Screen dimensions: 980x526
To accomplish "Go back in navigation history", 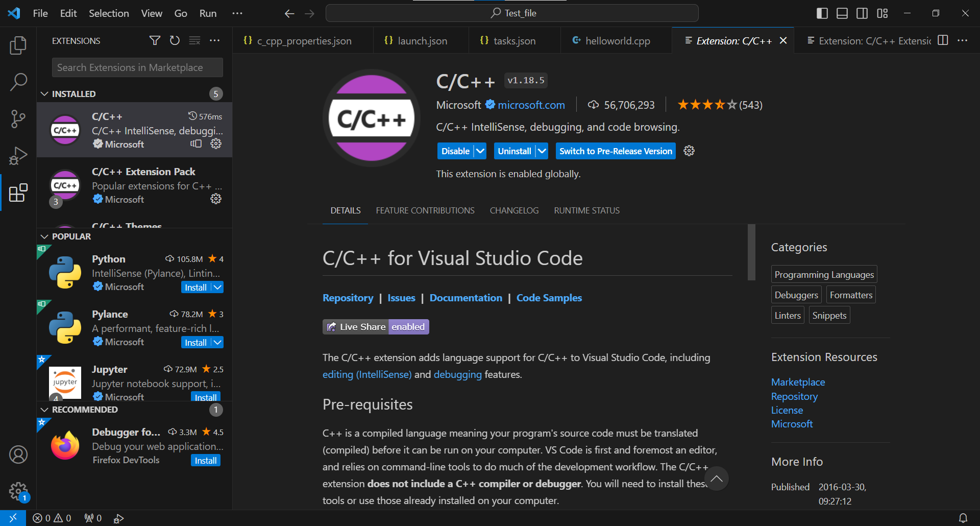I will [289, 13].
